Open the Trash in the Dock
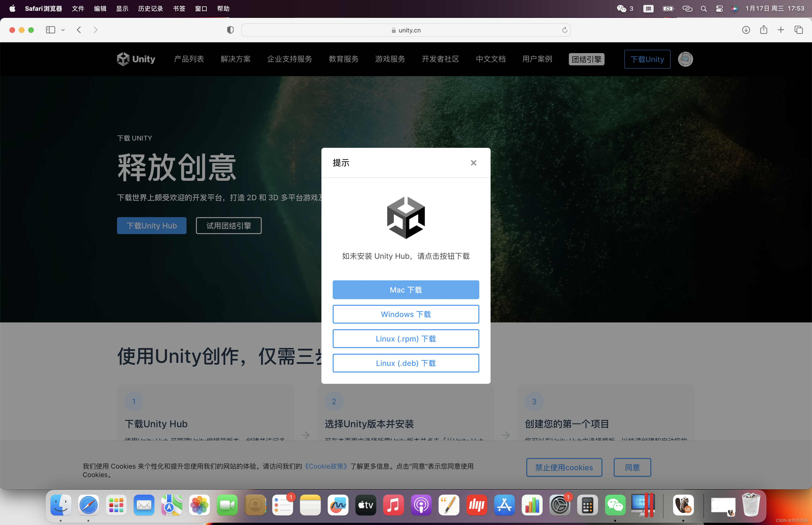812x525 pixels. pos(751,505)
